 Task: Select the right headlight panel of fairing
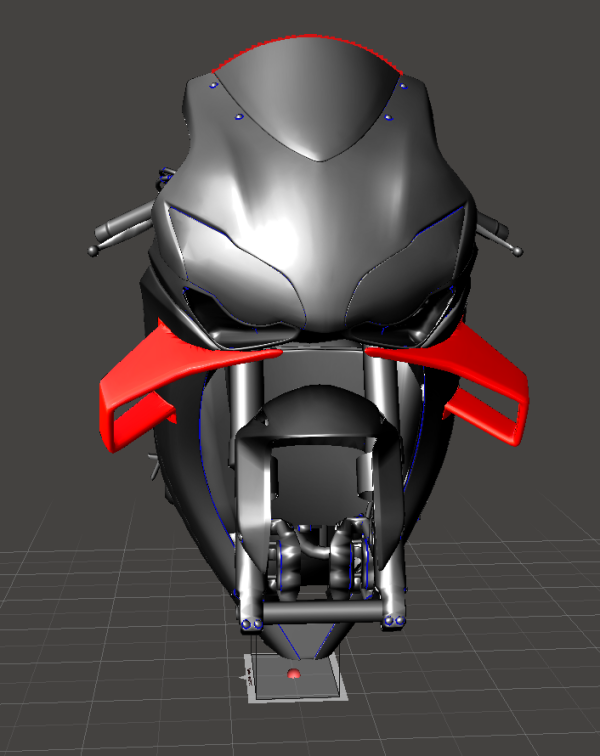tap(410, 270)
